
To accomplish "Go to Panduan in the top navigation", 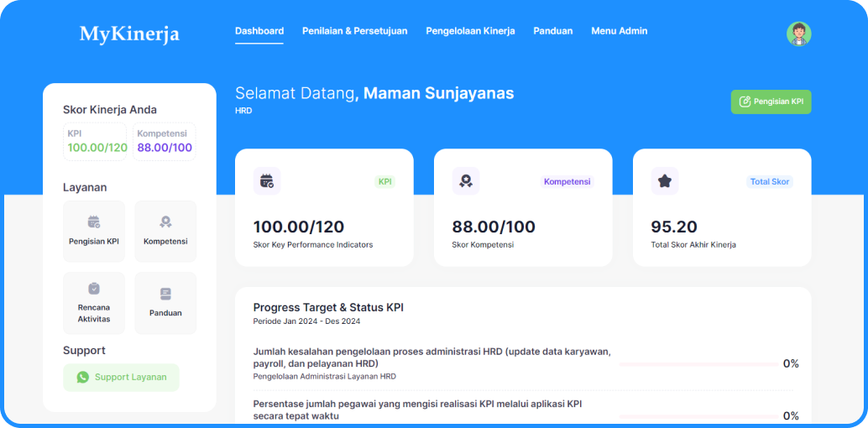I will click(552, 31).
